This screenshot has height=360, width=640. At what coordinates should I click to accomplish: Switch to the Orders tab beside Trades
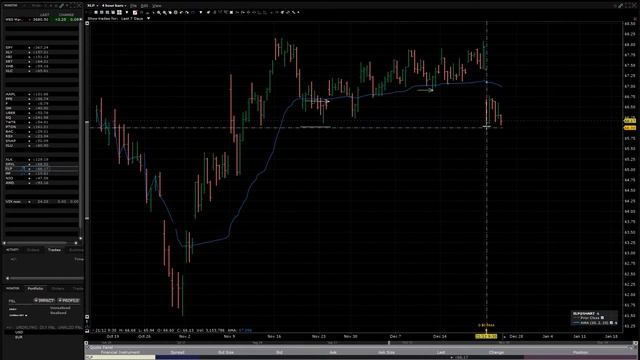(x=33, y=250)
